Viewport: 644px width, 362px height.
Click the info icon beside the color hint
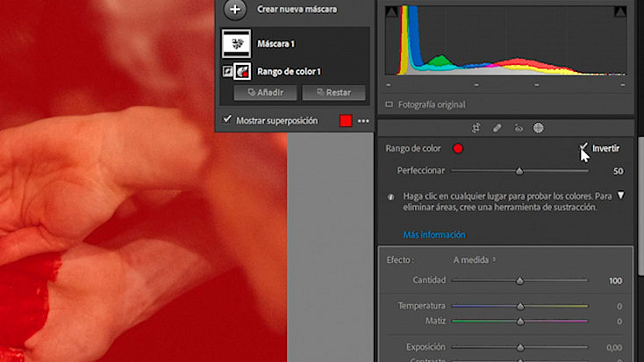click(x=390, y=197)
